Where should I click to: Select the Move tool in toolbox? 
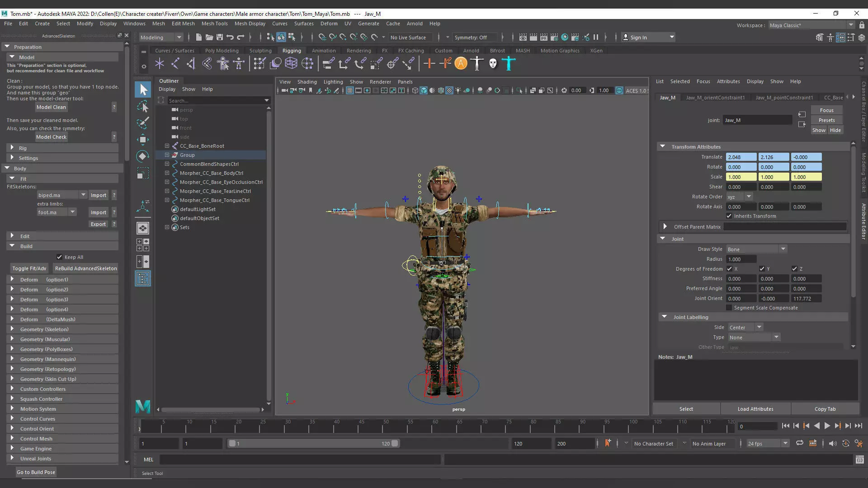pyautogui.click(x=143, y=139)
